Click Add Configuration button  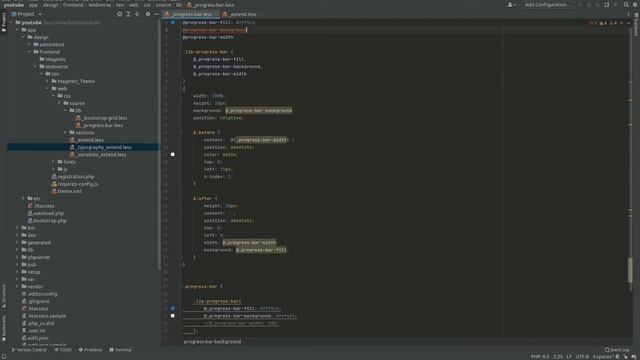547,5
